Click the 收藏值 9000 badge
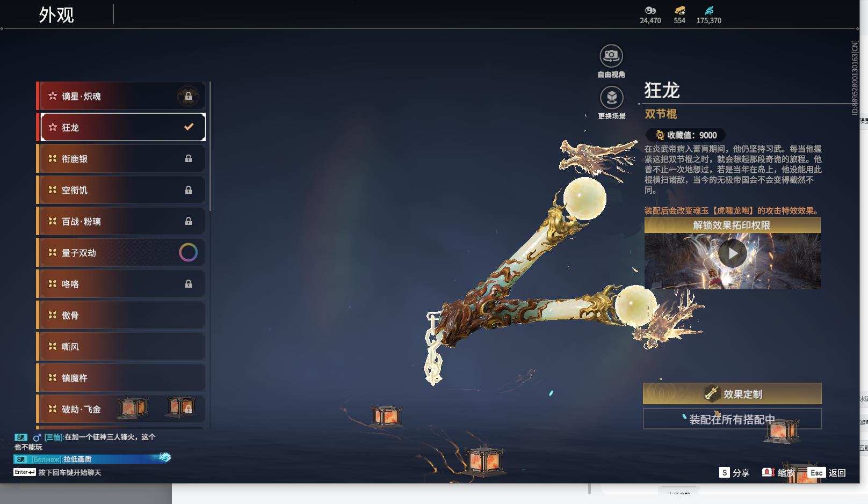 pyautogui.click(x=686, y=135)
